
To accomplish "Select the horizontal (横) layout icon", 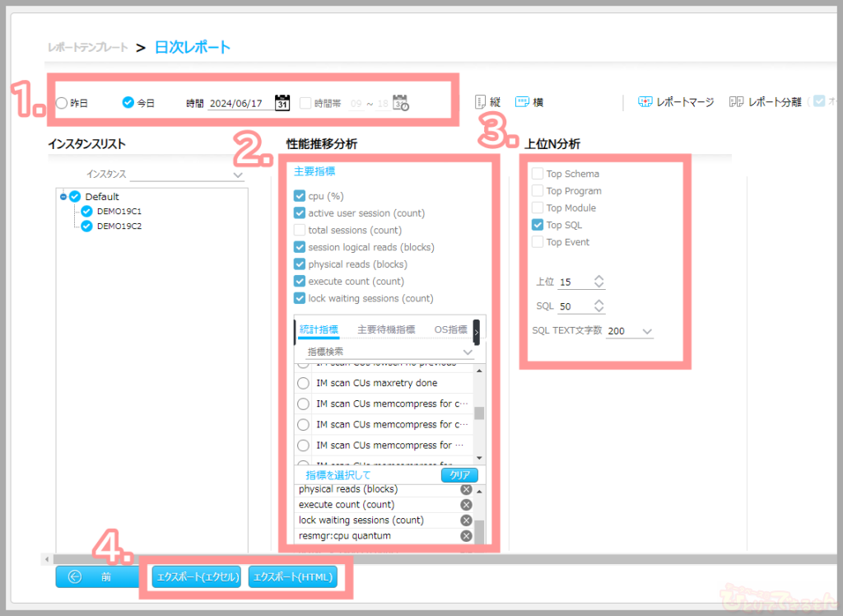I will coord(522,103).
